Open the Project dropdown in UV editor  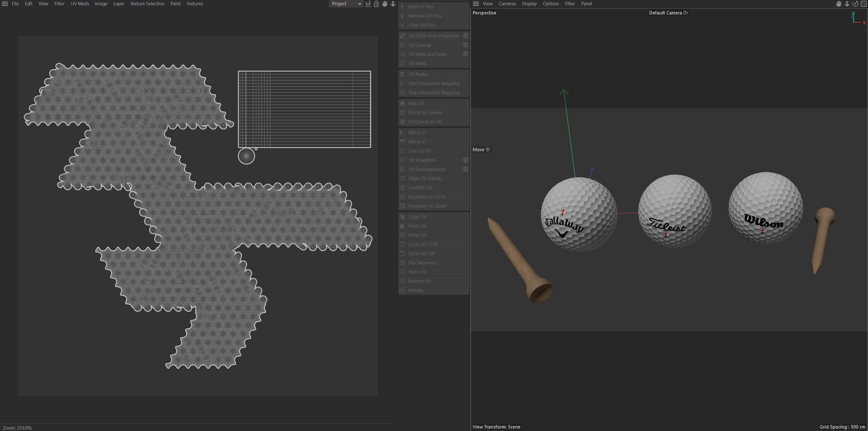346,4
